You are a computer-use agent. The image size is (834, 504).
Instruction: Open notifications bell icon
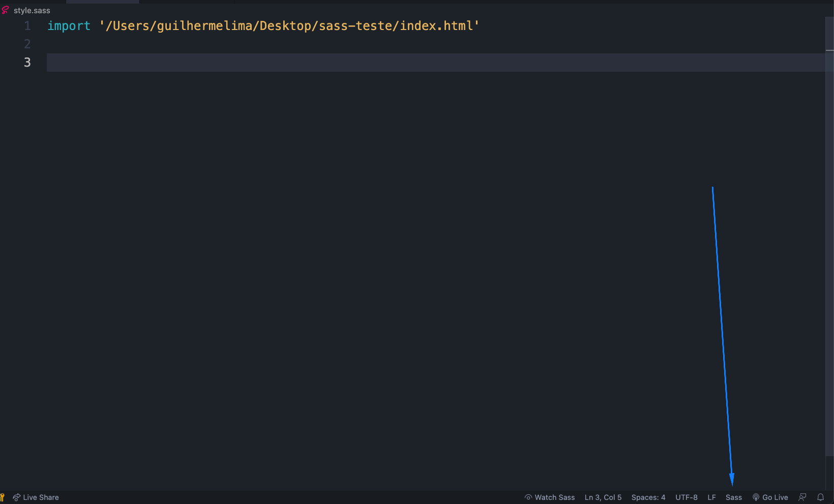[820, 497]
